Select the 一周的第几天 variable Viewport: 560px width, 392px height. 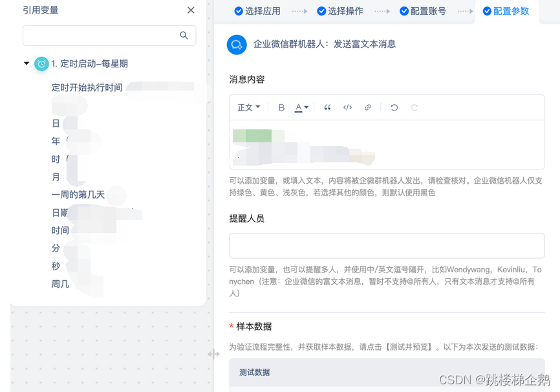click(78, 195)
